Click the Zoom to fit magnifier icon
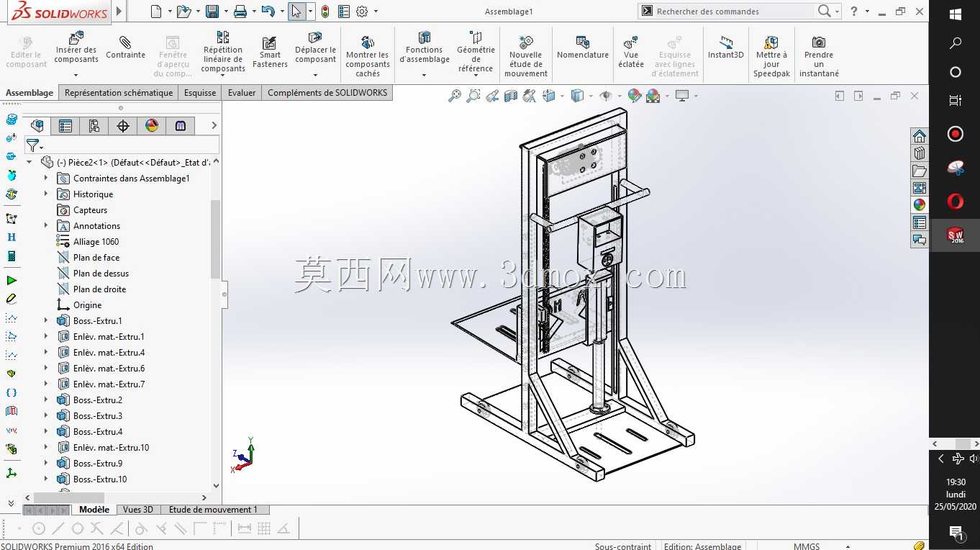980x550 pixels. click(455, 96)
